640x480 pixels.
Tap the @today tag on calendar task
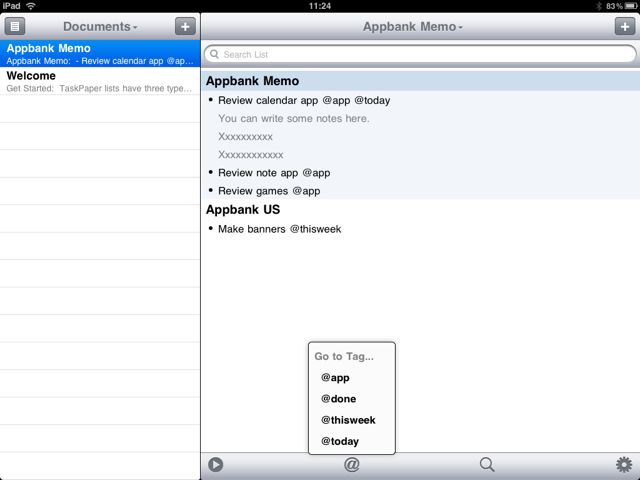click(x=372, y=100)
